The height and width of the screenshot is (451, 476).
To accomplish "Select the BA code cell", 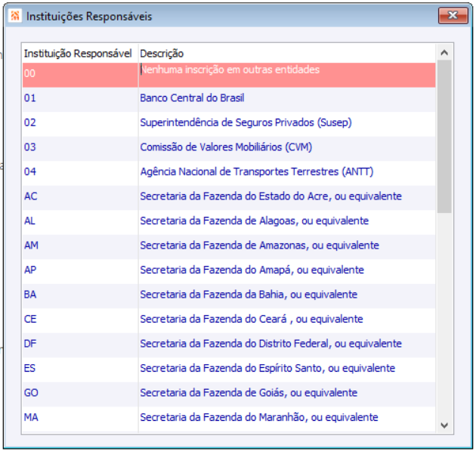I will [x=80, y=295].
